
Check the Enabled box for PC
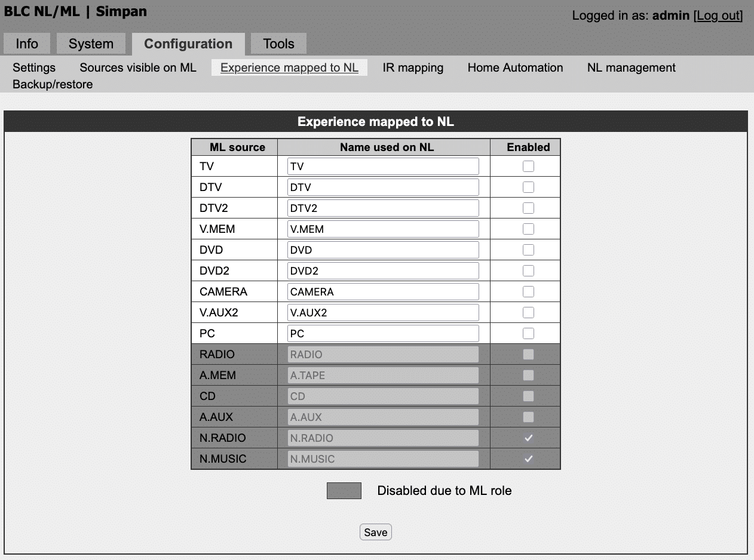tap(528, 334)
